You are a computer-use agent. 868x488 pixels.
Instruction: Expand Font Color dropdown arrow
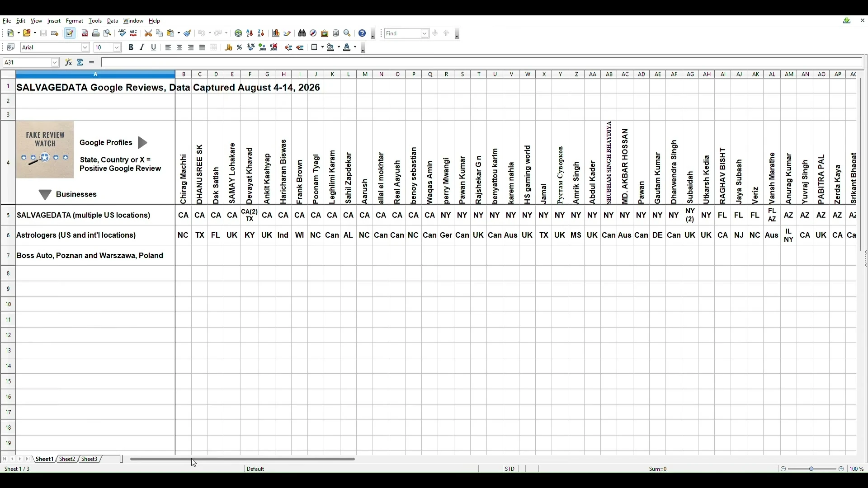pos(356,47)
